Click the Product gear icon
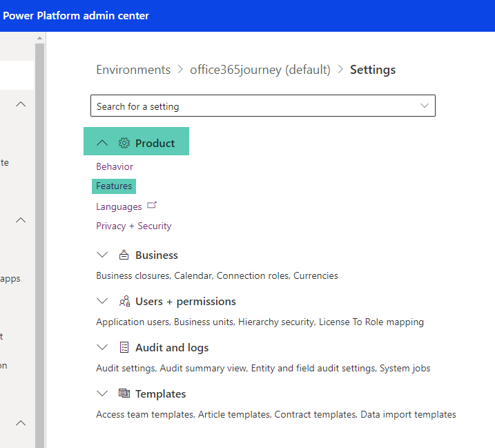This screenshot has width=495, height=448. [124, 143]
